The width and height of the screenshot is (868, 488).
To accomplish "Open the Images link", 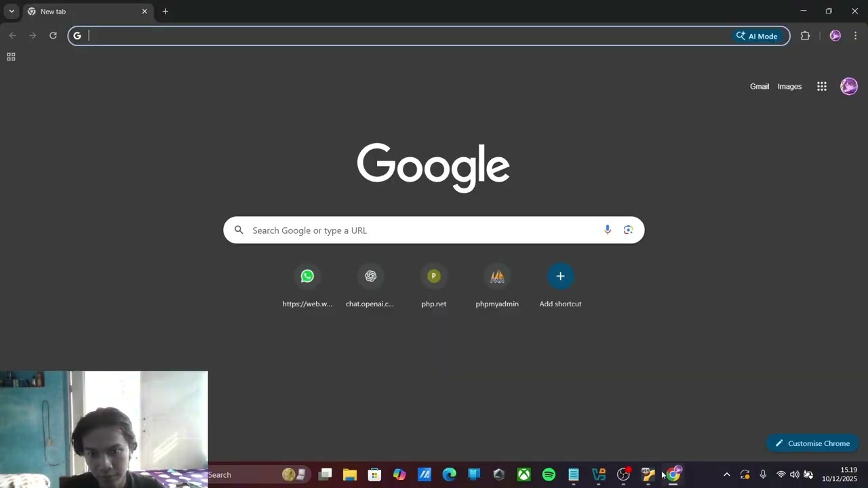I will point(789,86).
